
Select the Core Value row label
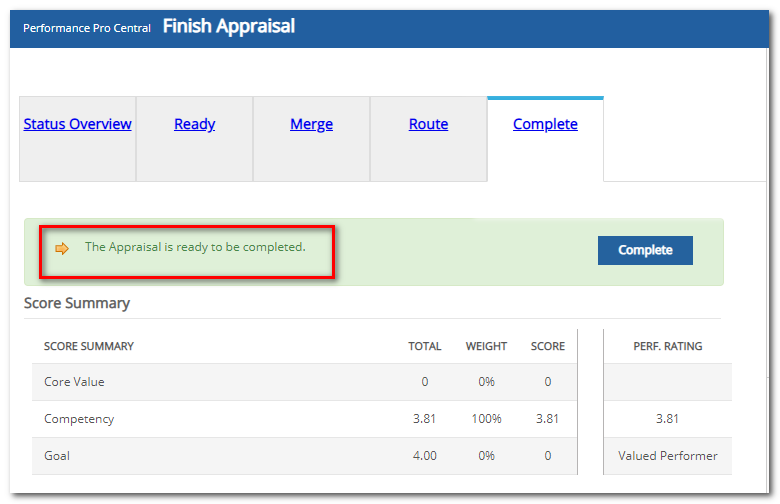[x=74, y=382]
